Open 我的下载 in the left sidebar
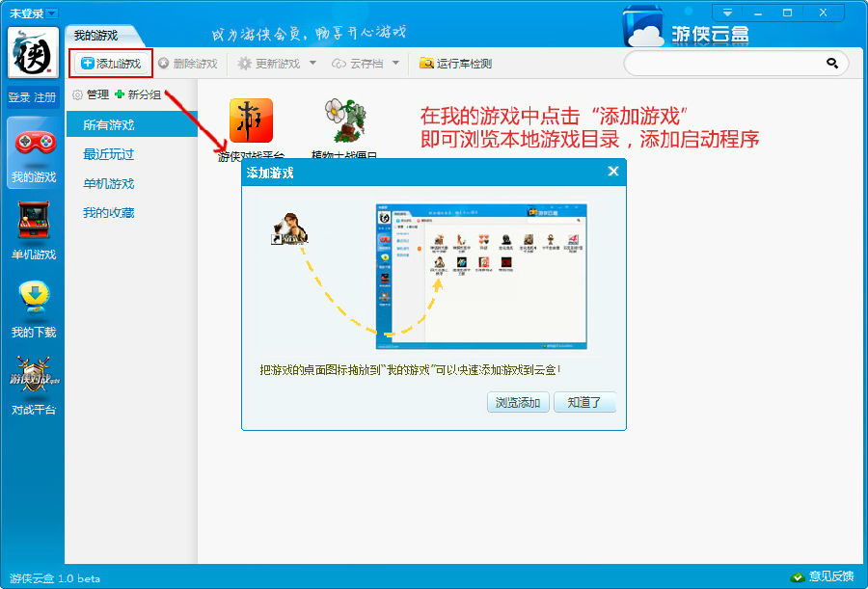868x589 pixels. (34, 308)
